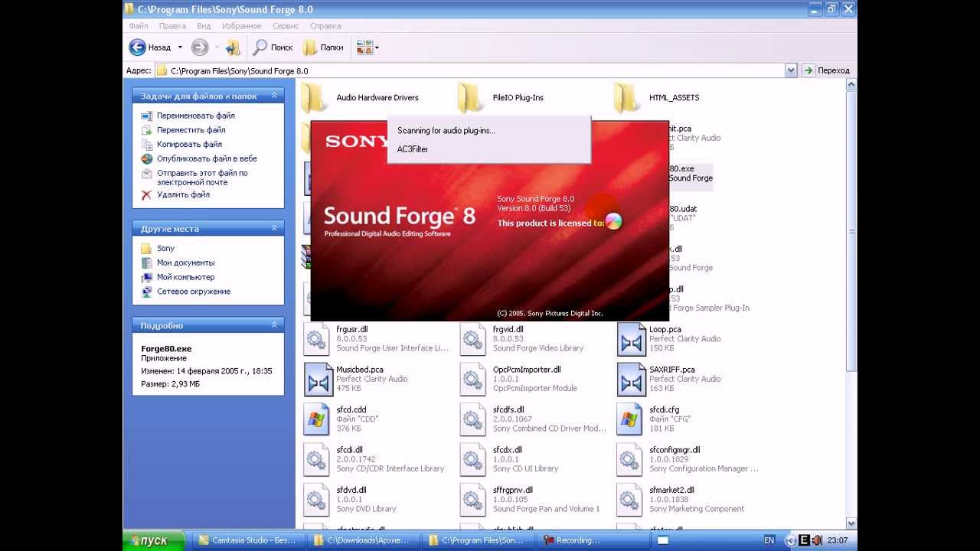Select the sfconfigmgr.dll file icon
The image size is (980, 551).
(630, 459)
